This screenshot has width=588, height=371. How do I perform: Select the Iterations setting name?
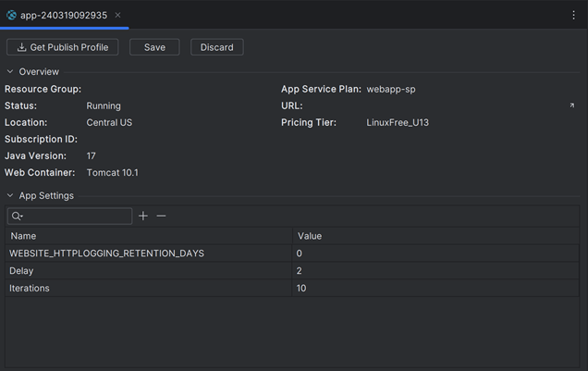30,288
